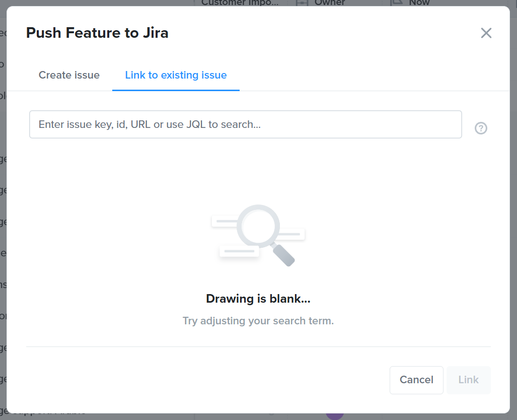Open the search help question-mark icon
This screenshot has height=420, width=517.
click(481, 128)
